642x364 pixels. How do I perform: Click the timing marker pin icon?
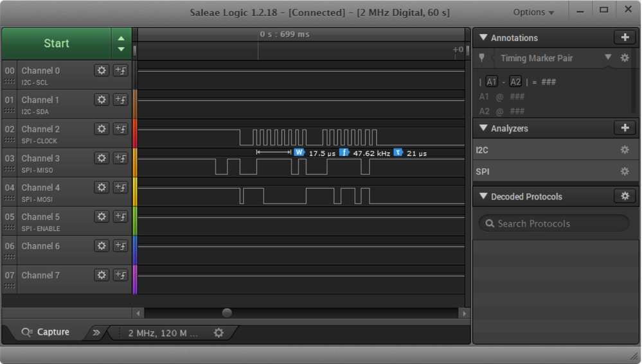pyautogui.click(x=482, y=58)
